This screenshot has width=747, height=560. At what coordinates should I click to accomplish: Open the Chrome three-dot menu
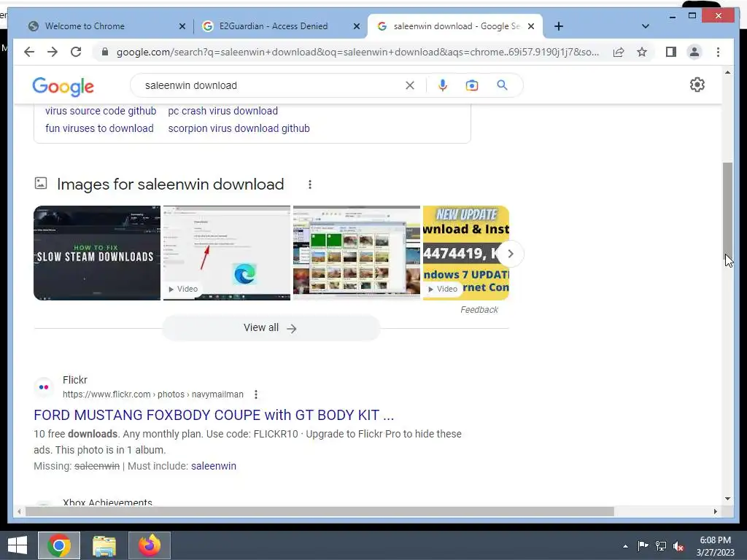point(718,52)
